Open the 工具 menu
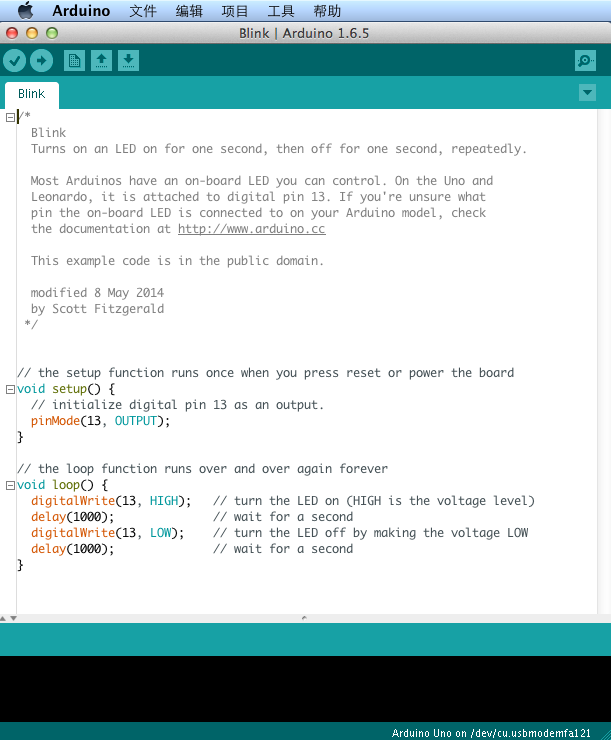 point(281,11)
